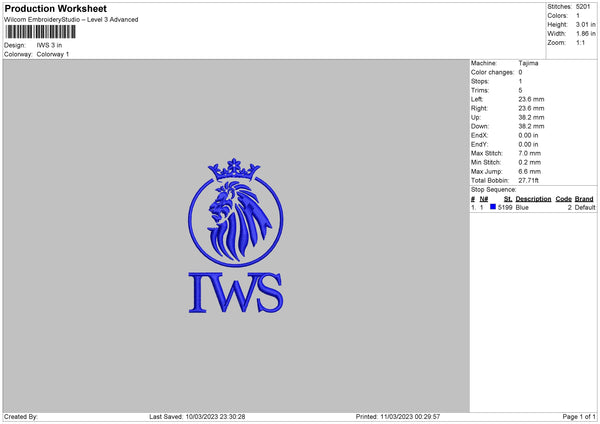This screenshot has width=600, height=424.
Task: Click the Max Jump value '6.6 mm'
Action: click(x=530, y=171)
